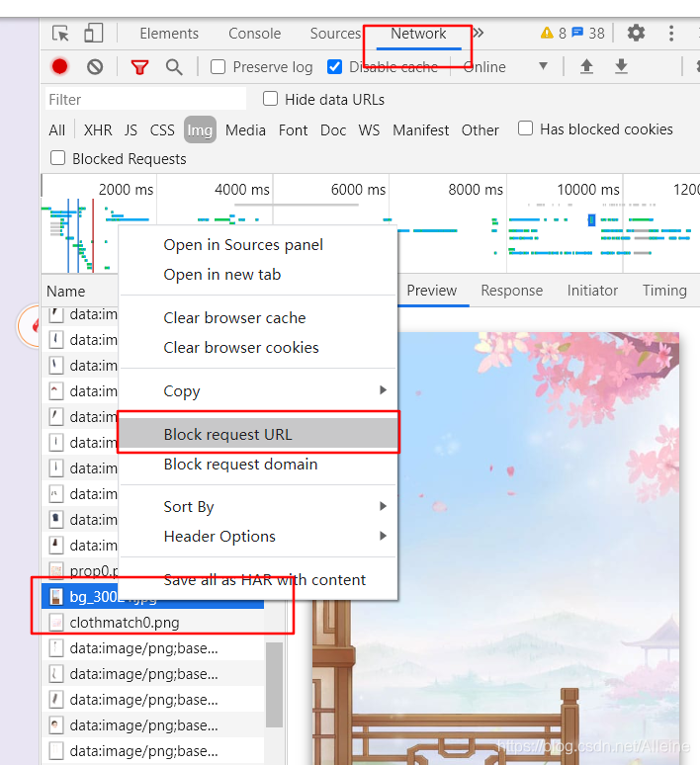The width and height of the screenshot is (700, 765).
Task: Click the 4000 ms timeline label
Action: coord(241,190)
